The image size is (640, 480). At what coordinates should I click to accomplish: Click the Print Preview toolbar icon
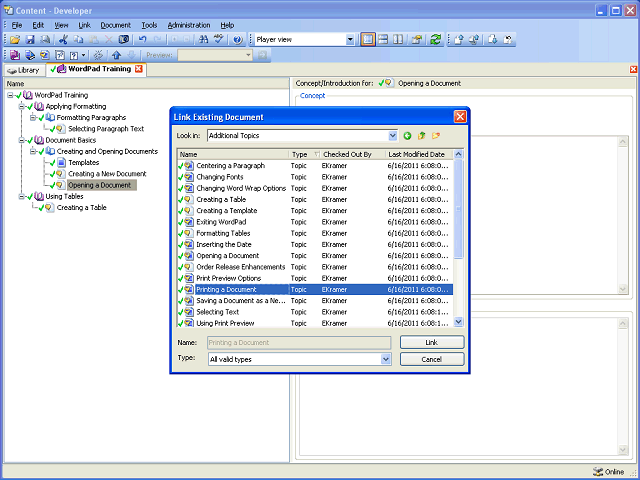point(45,39)
